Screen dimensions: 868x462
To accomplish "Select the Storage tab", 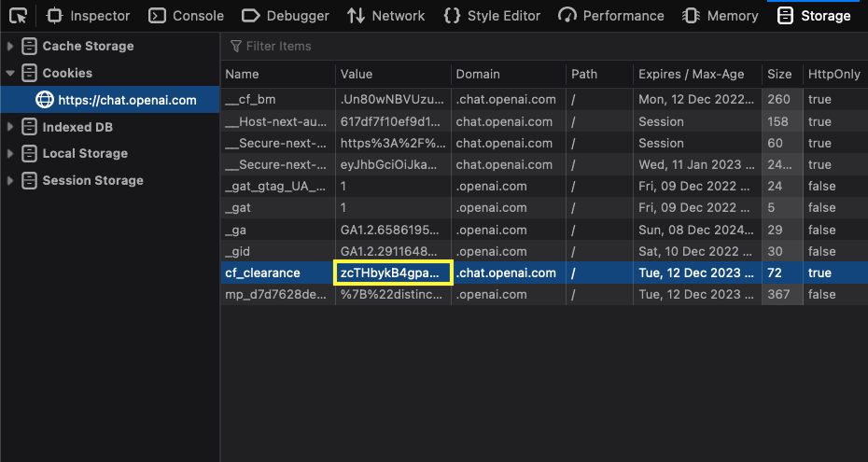I will tap(814, 16).
